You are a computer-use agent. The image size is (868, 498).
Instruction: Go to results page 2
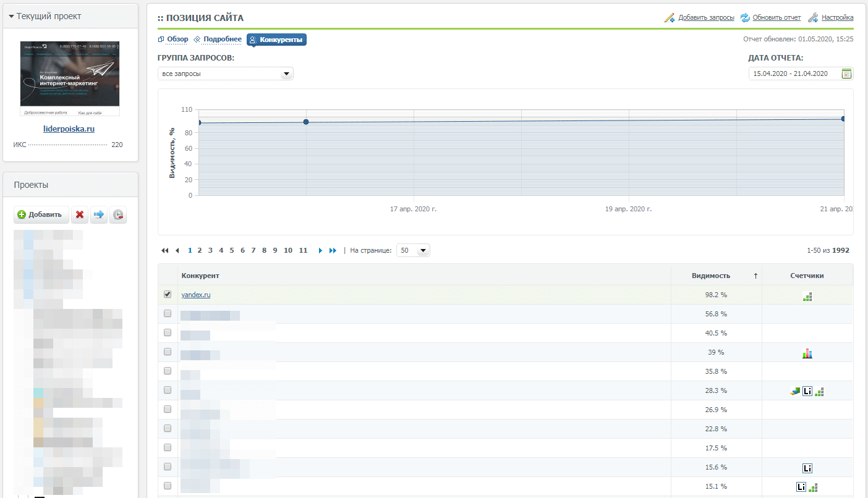click(200, 251)
